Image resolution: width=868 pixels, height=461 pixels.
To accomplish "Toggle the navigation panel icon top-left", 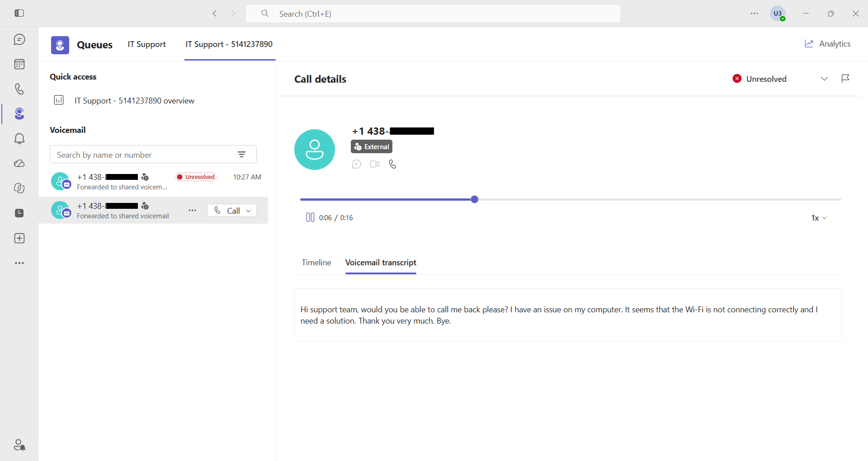I will click(x=19, y=14).
